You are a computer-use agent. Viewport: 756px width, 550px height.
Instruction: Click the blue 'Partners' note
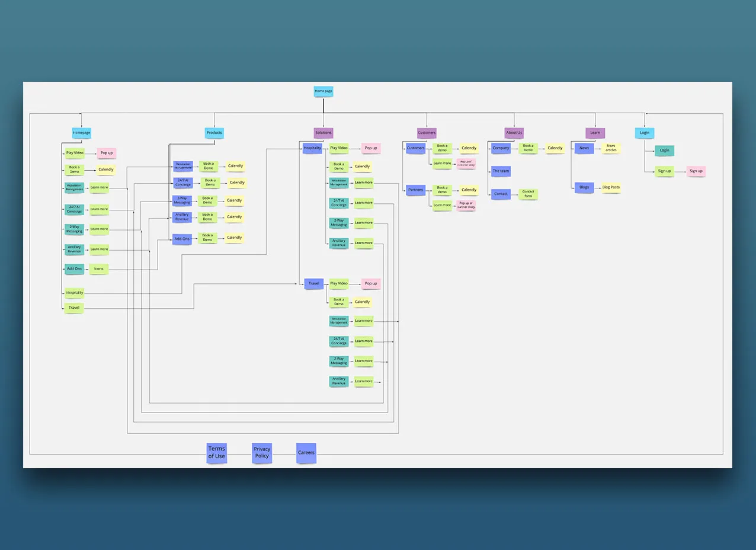416,190
